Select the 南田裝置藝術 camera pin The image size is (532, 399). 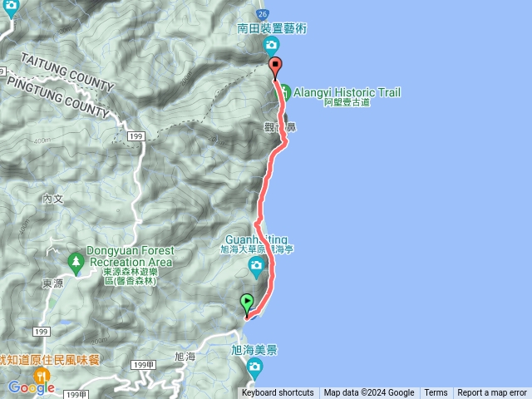tap(271, 47)
